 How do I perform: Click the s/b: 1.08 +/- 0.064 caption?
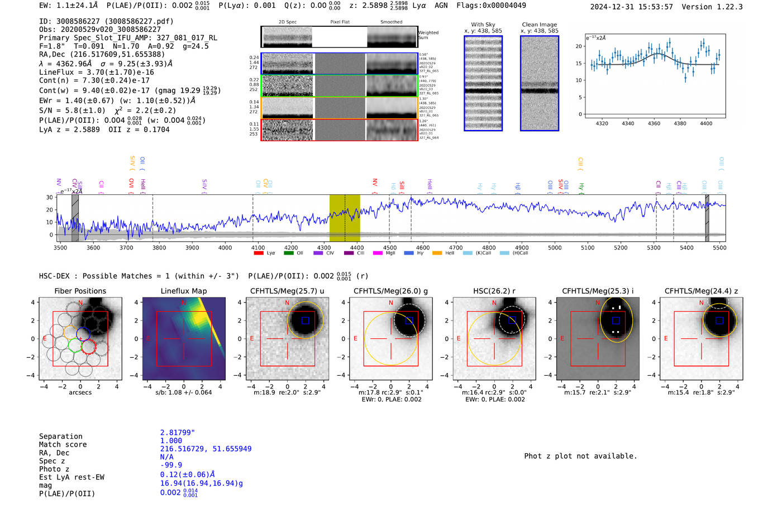[x=184, y=392]
